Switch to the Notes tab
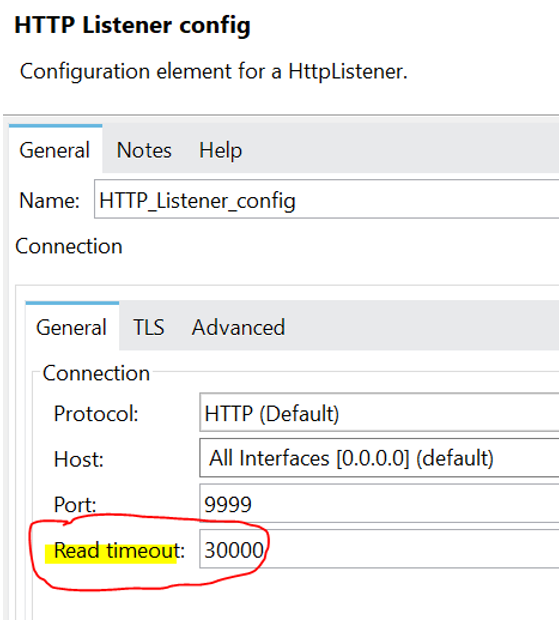This screenshot has width=559, height=620. click(x=144, y=150)
